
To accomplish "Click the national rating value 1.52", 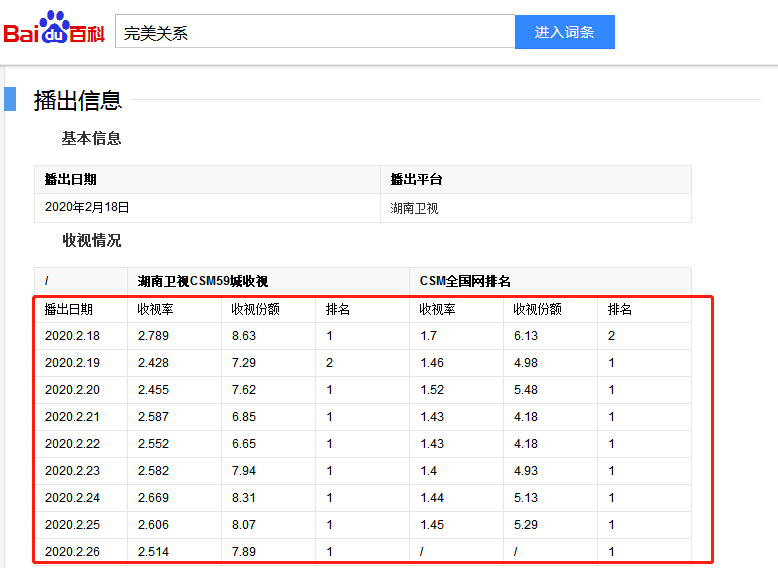I will [x=432, y=390].
